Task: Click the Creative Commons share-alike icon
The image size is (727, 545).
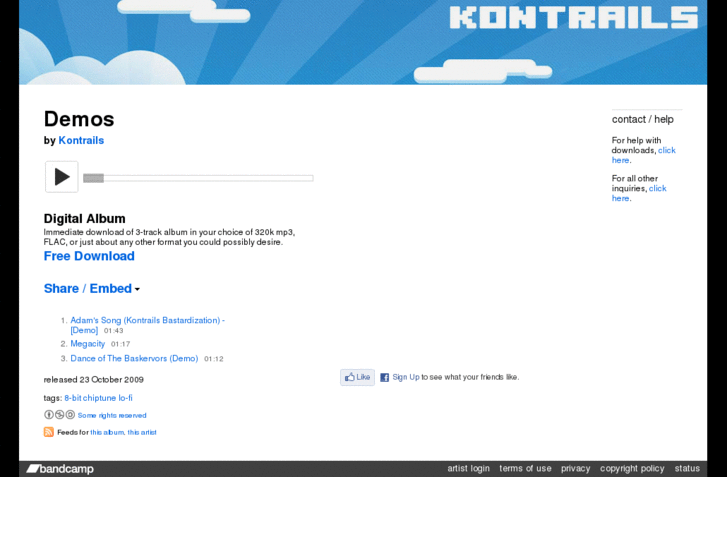Action: pyautogui.click(x=70, y=415)
